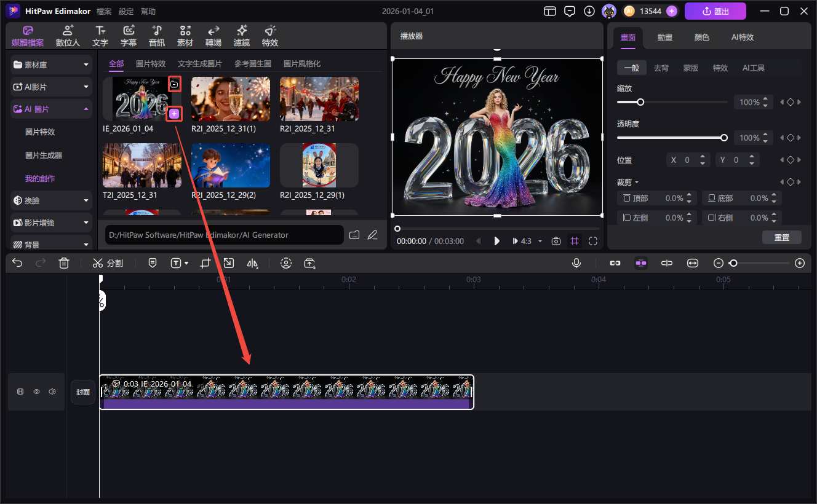The width and height of the screenshot is (817, 504).
Task: Take a snapshot with the camera icon
Action: click(x=556, y=241)
